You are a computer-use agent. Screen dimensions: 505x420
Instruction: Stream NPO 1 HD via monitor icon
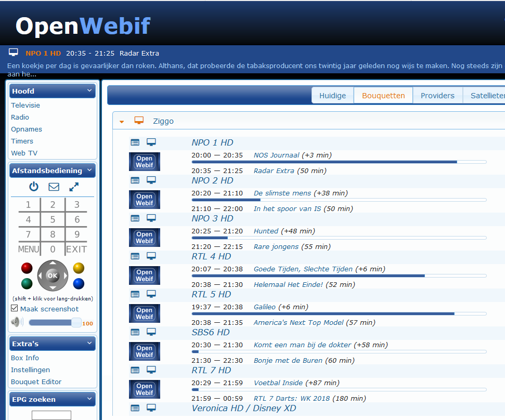pyautogui.click(x=151, y=142)
